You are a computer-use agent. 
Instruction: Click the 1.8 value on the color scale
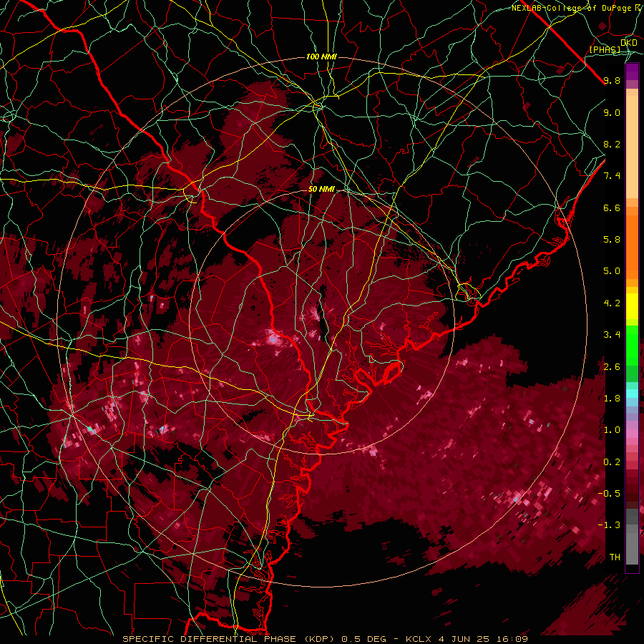pos(612,399)
